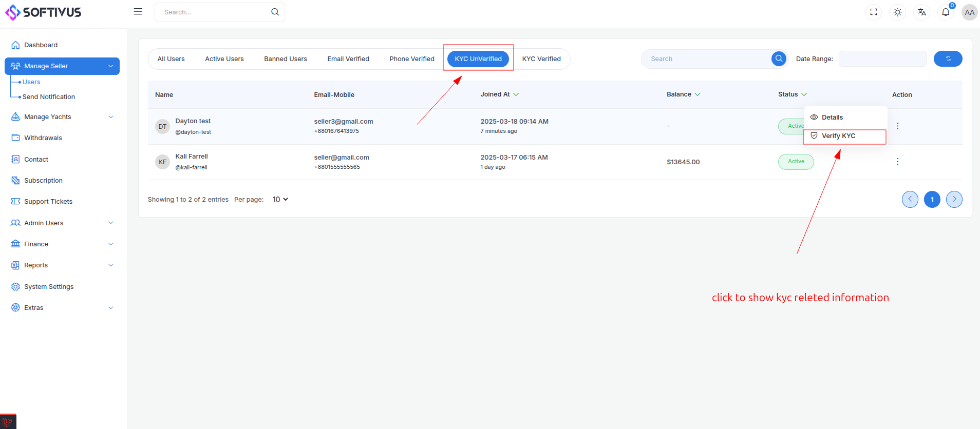The image size is (980, 429).
Task: Click phone number +8801676413975
Action: pyautogui.click(x=336, y=131)
